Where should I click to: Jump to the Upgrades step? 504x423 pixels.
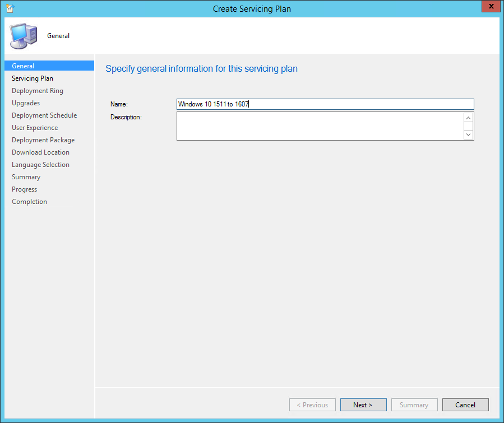tap(26, 103)
